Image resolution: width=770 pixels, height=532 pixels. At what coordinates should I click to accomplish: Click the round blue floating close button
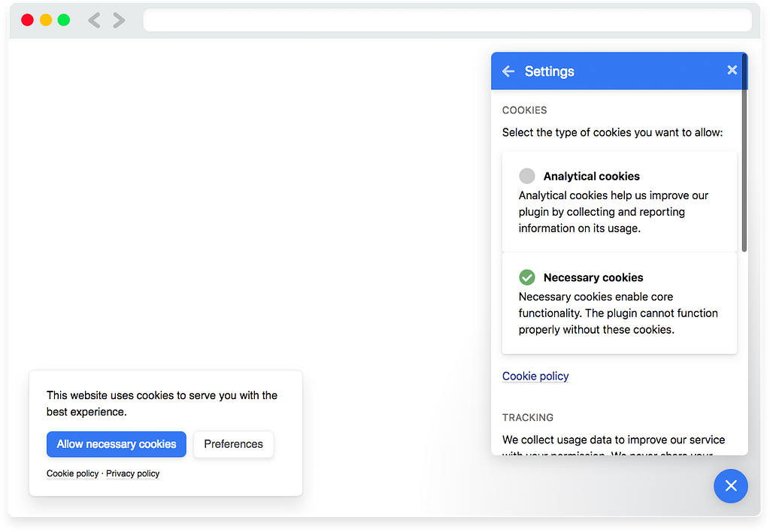click(730, 486)
